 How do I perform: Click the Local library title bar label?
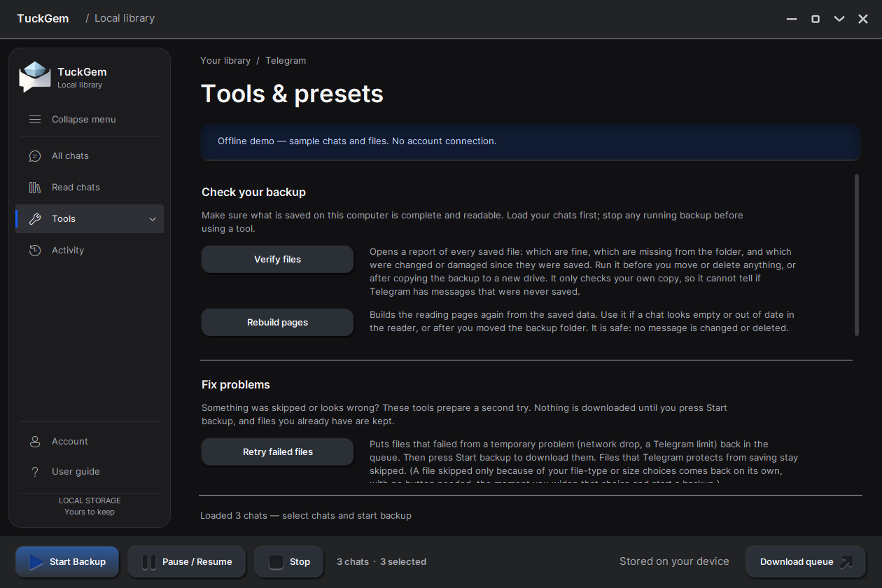pyautogui.click(x=125, y=18)
